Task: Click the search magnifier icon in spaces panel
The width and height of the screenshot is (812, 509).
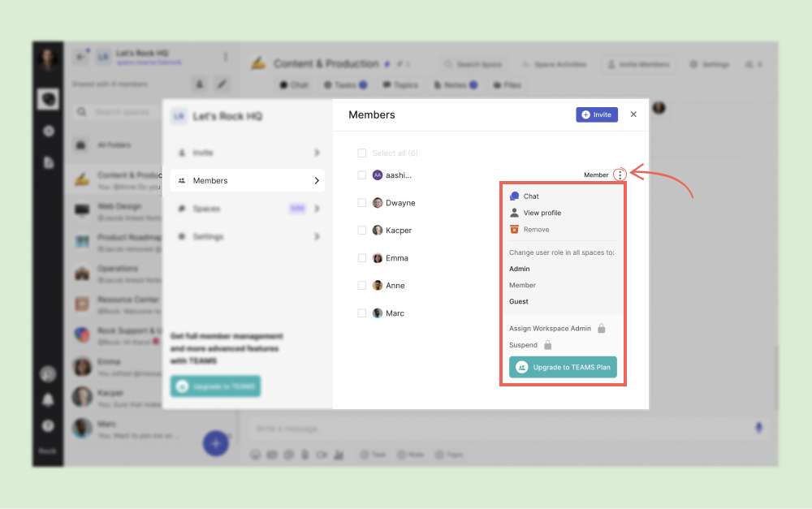Action: point(82,112)
